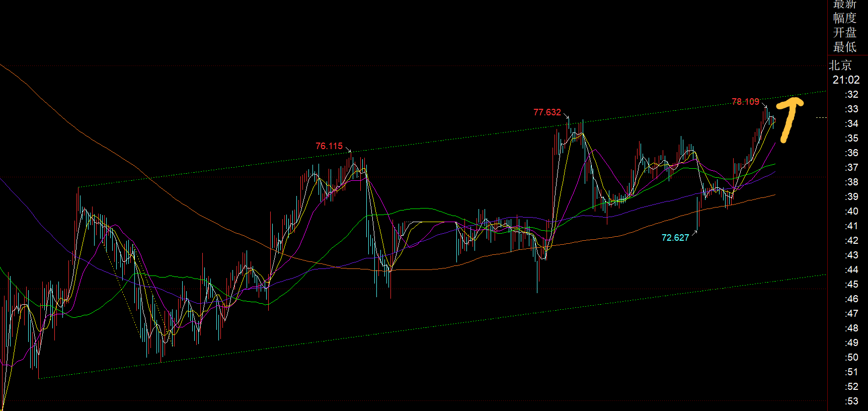Select the 78.109 high price label
This screenshot has height=411, width=868.
(x=745, y=102)
